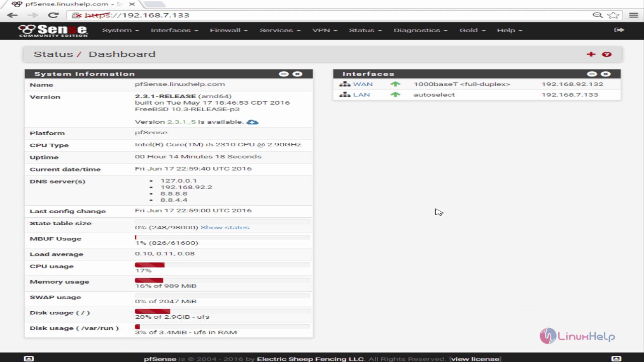Image resolution: width=644 pixels, height=362 pixels.
Task: Open the VPN dropdown menu
Action: [x=325, y=30]
